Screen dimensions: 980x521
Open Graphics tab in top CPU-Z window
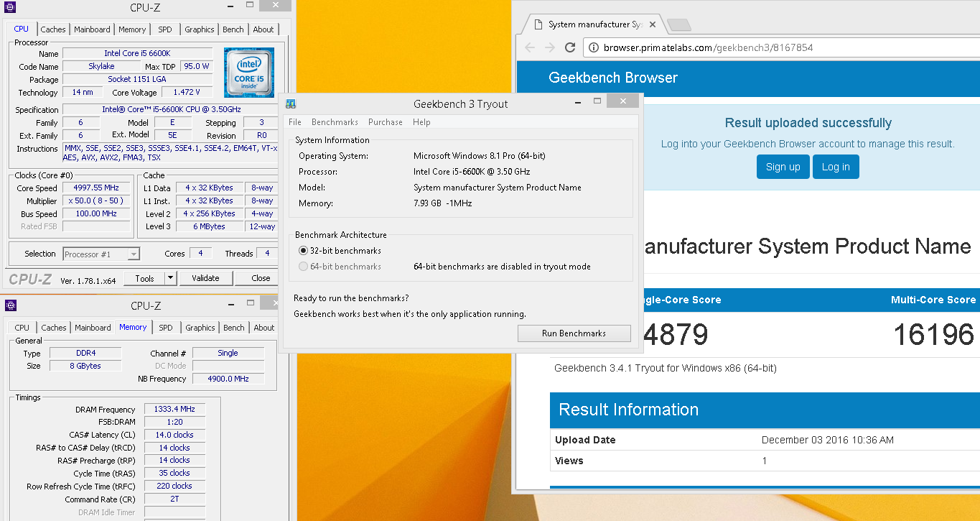200,29
